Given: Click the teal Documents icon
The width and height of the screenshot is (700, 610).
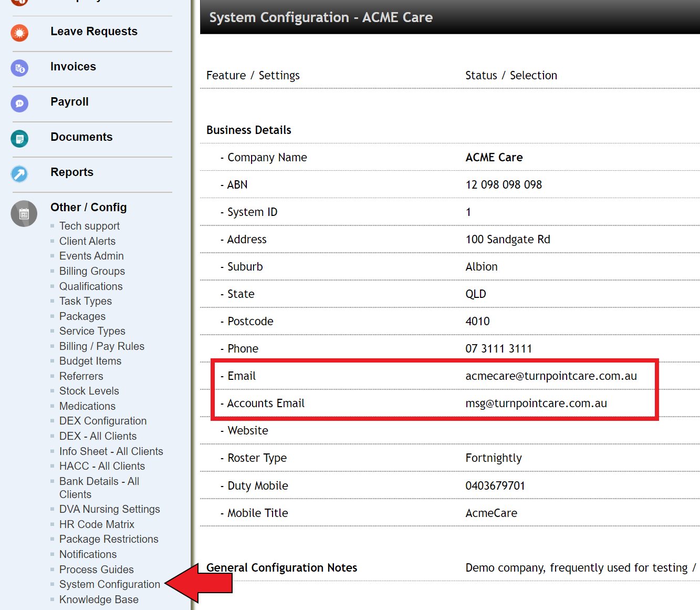Looking at the screenshot, I should tap(19, 139).
